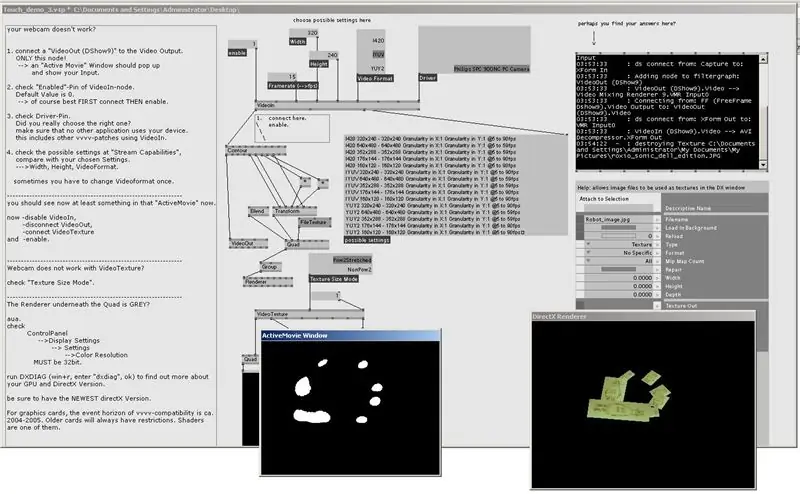Select the Renderer node
This screenshot has height=494, width=800.
(x=268, y=282)
